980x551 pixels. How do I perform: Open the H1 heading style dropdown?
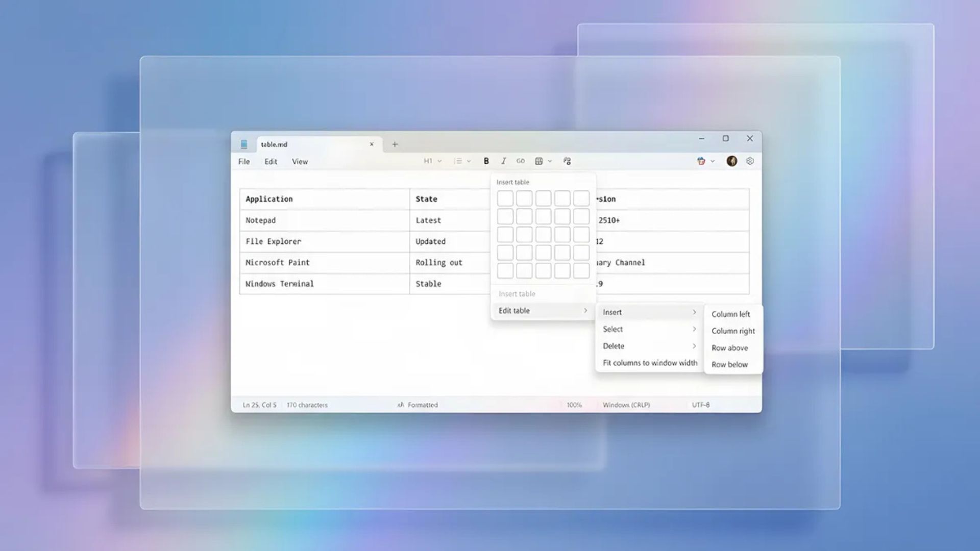click(431, 161)
